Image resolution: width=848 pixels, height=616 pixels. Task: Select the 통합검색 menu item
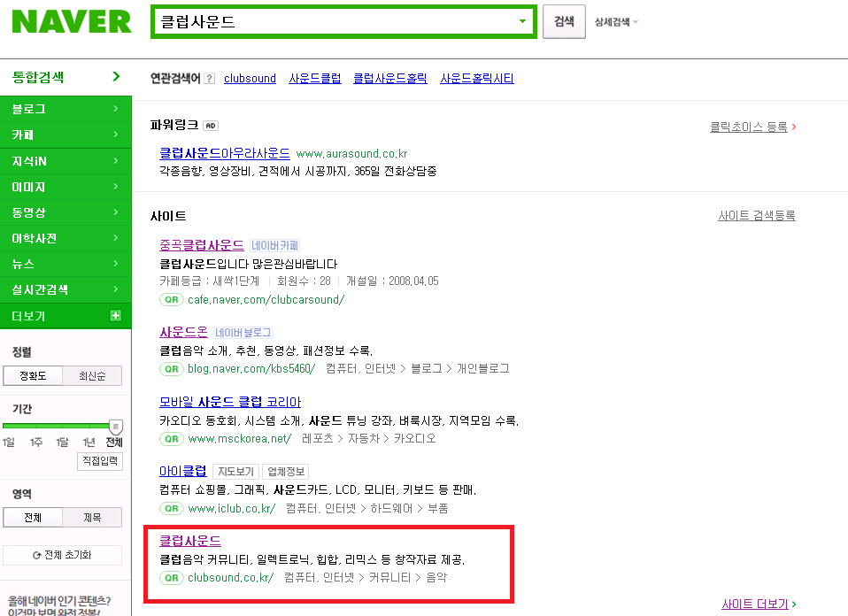(x=66, y=77)
